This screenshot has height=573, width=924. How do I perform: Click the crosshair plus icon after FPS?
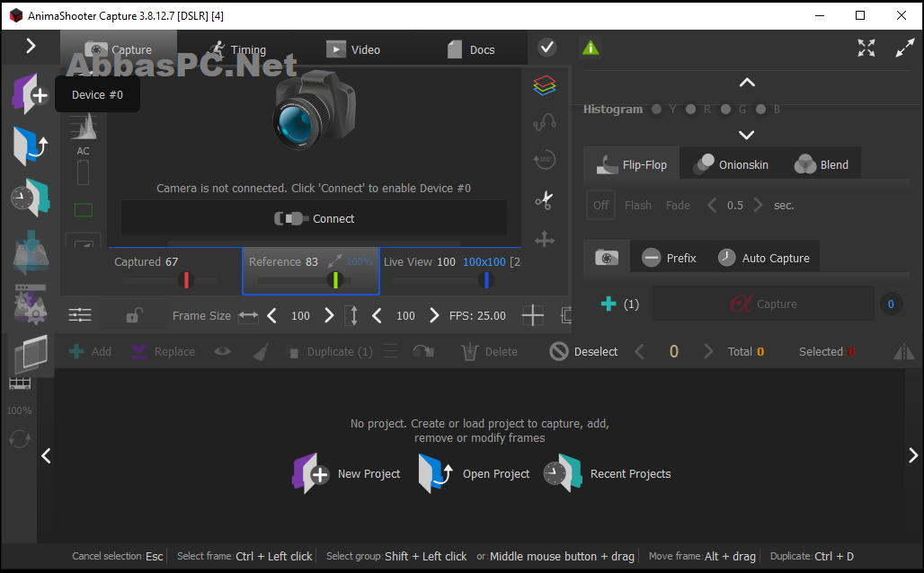533,315
